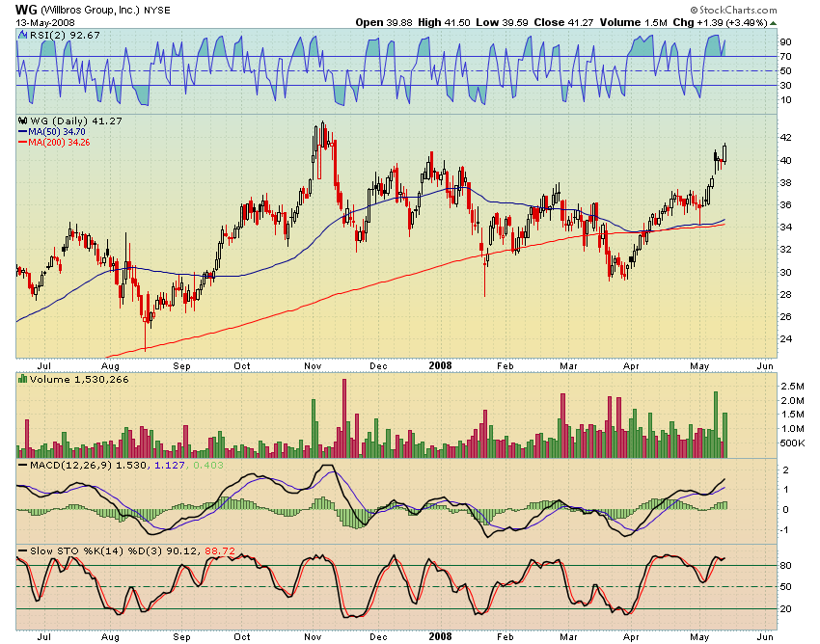The height and width of the screenshot is (644, 820).
Task: Click 'Volume 1.5M' in the header line
Action: [x=633, y=22]
